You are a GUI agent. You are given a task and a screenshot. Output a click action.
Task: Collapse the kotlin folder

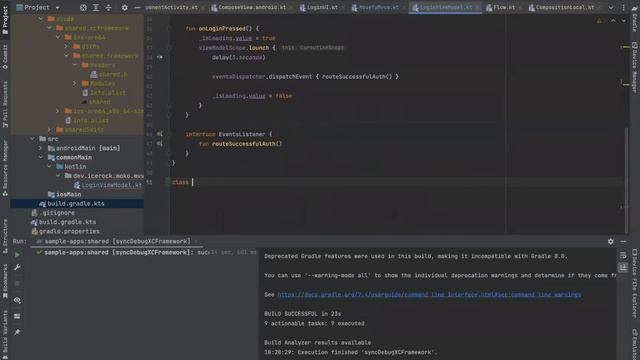49,167
